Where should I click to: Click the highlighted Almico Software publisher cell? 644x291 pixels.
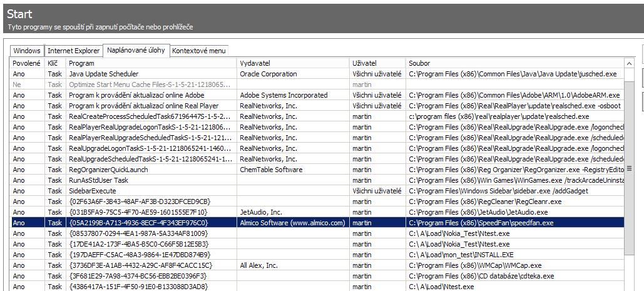pos(292,223)
